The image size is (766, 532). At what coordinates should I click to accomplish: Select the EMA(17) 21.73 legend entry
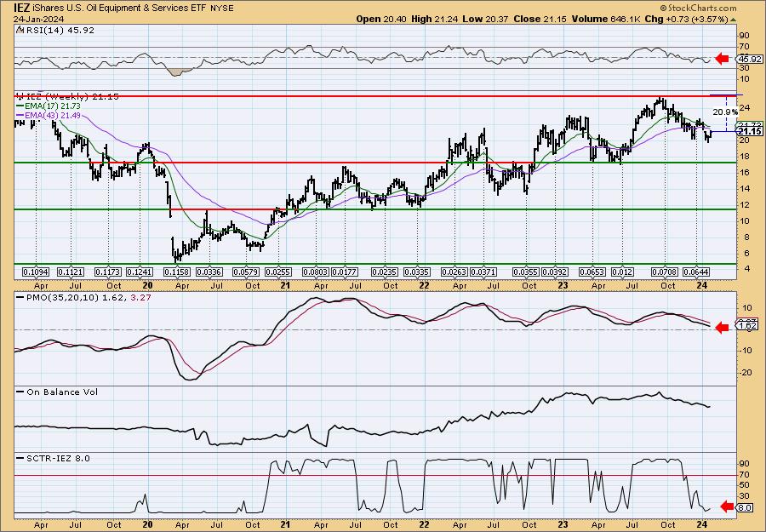[49, 106]
